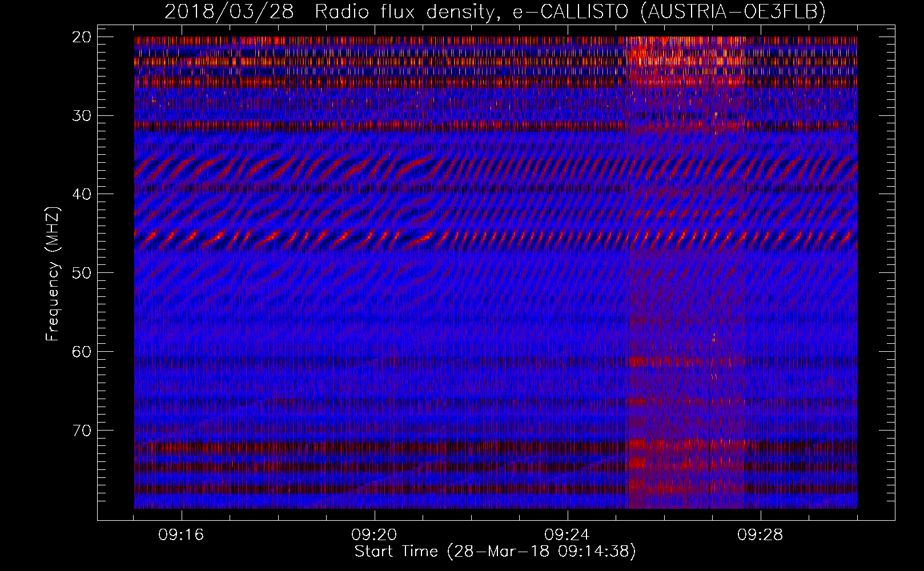This screenshot has height=571, width=924.
Task: Click the 09:20 time tick label
Action: click(x=374, y=535)
